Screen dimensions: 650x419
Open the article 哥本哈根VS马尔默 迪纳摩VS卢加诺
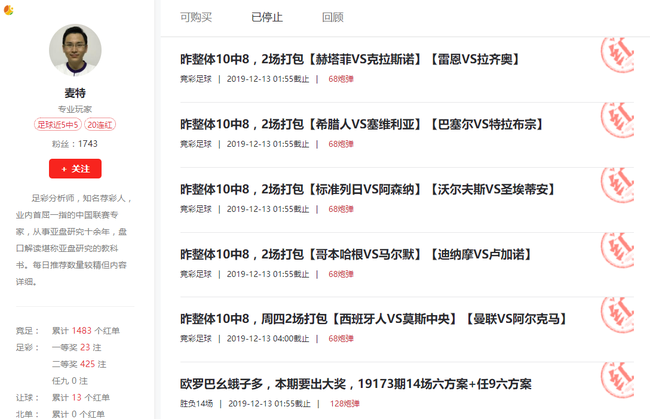click(x=357, y=254)
